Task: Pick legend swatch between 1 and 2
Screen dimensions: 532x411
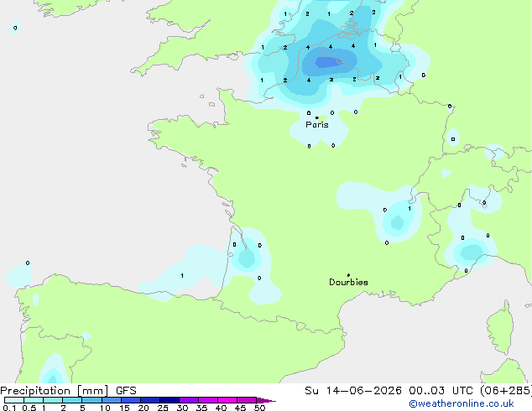Action: [53, 400]
